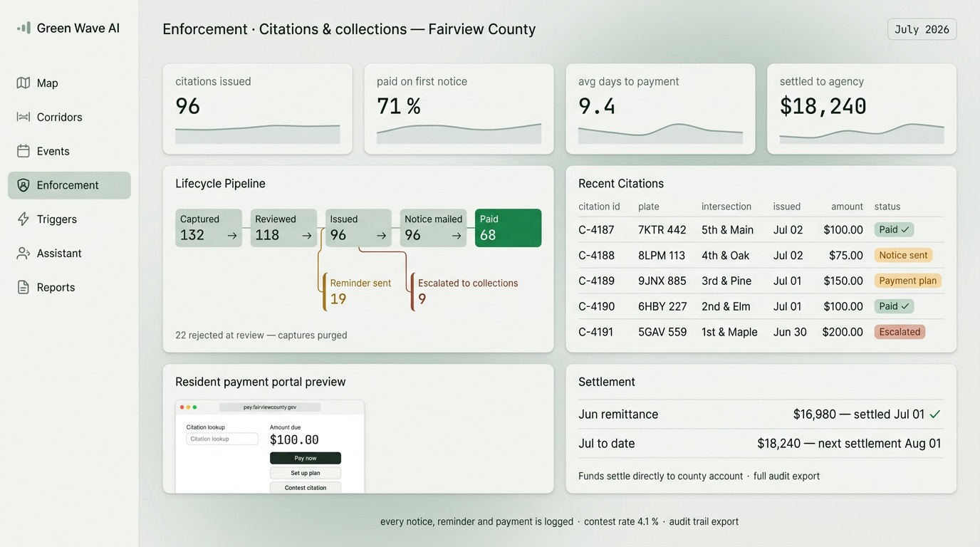
Task: Go to the Corridors section
Action: 69,117
